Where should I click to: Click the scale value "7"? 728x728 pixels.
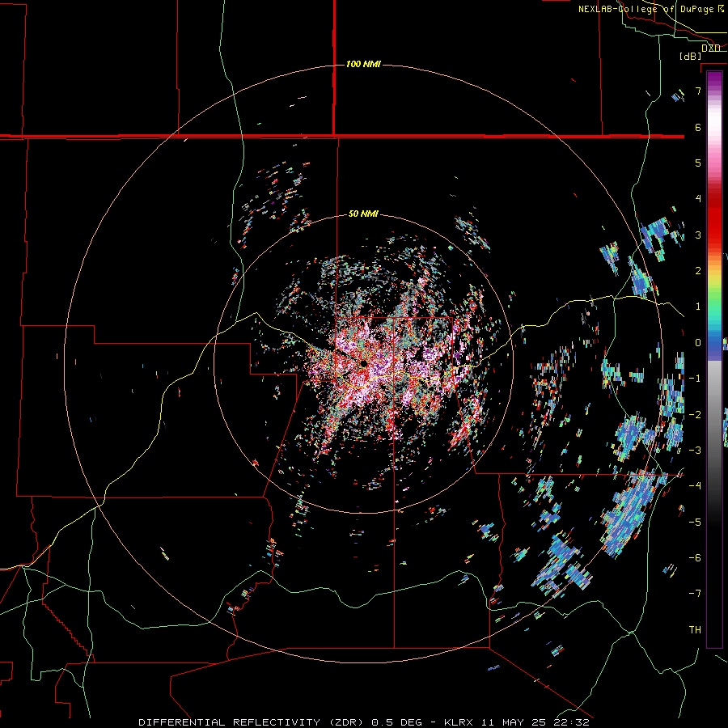[698, 91]
